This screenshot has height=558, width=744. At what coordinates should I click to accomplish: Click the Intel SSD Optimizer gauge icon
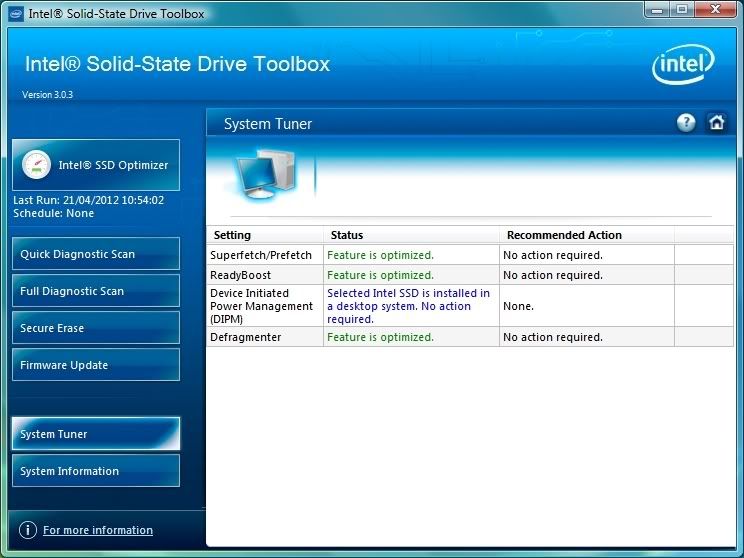[x=36, y=165]
